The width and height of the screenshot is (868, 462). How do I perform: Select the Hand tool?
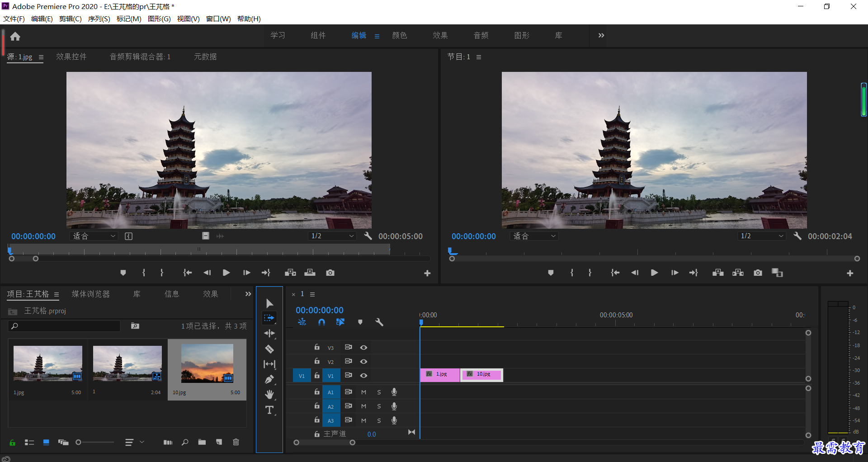(269, 395)
